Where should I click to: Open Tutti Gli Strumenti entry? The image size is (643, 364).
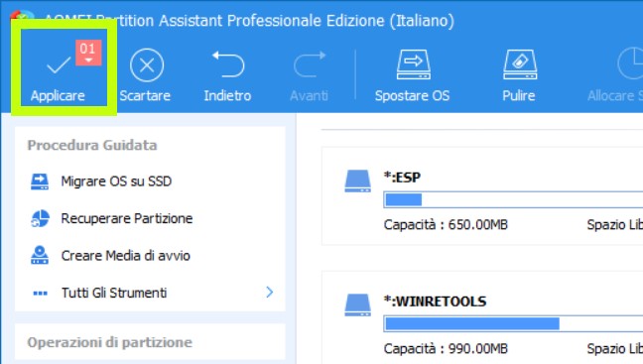tap(150, 293)
